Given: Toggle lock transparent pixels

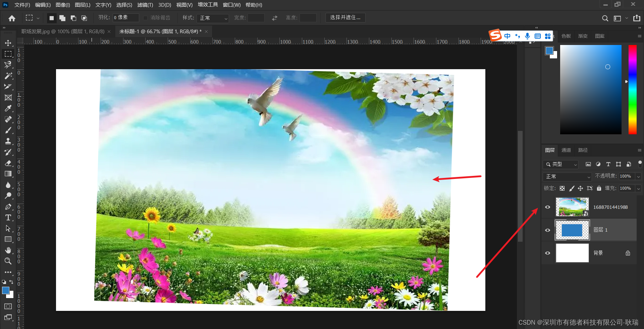Looking at the screenshot, I should tap(562, 188).
